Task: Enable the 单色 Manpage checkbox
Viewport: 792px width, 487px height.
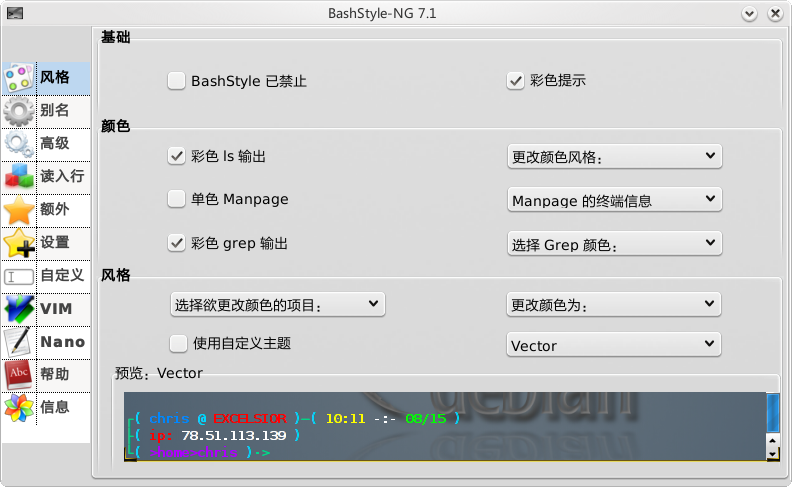Action: point(176,199)
